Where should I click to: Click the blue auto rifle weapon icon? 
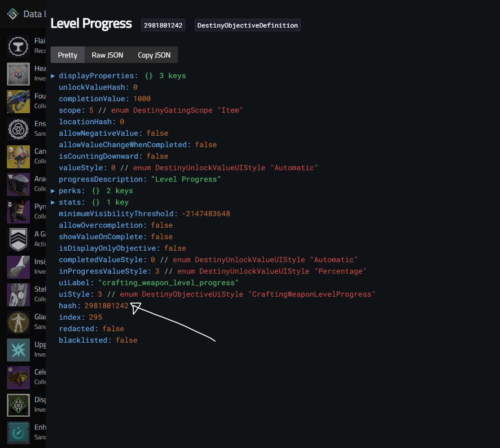click(x=18, y=101)
